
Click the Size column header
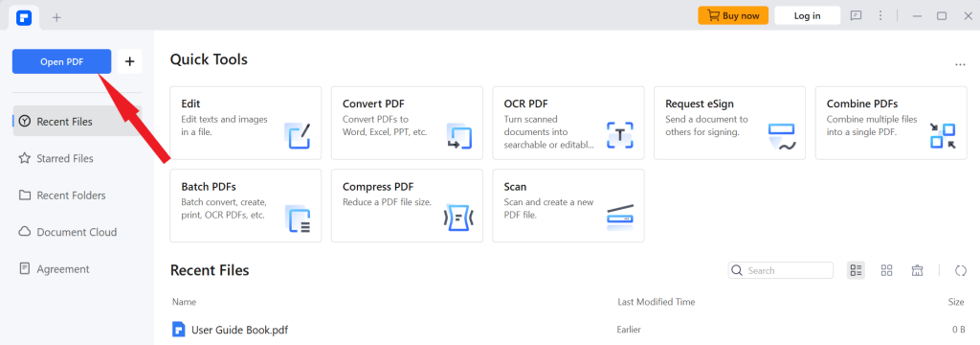coord(956,302)
